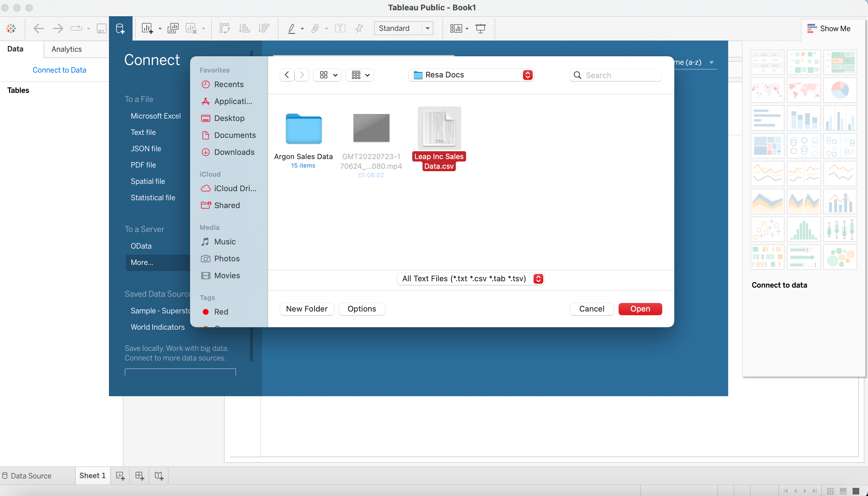The height and width of the screenshot is (496, 868).
Task: Click the New Worksheet toolbar icon
Action: pos(147,28)
